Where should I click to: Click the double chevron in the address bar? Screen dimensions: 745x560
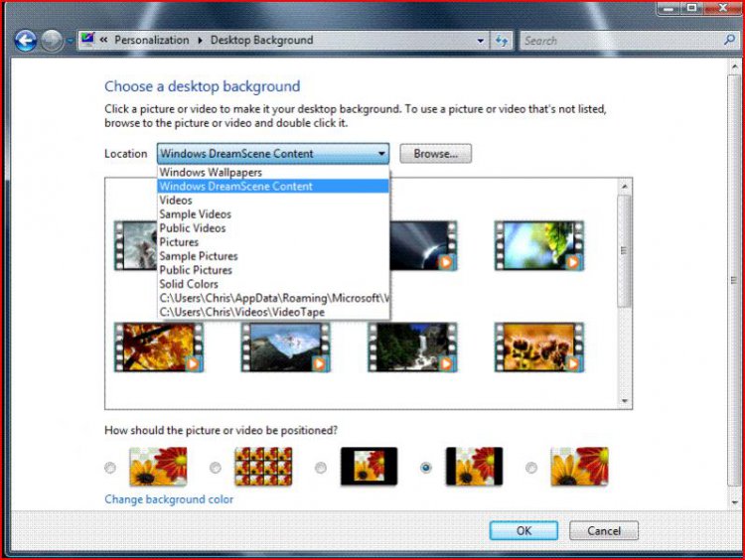coord(103,40)
